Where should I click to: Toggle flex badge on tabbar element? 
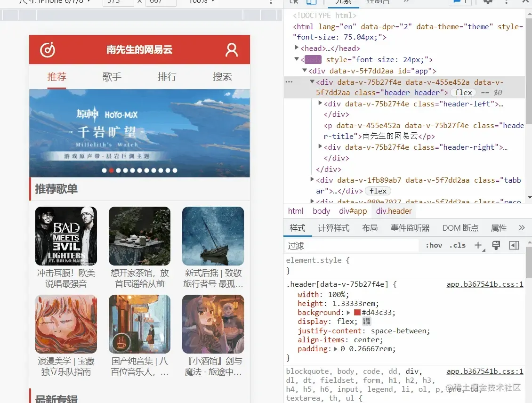378,191
